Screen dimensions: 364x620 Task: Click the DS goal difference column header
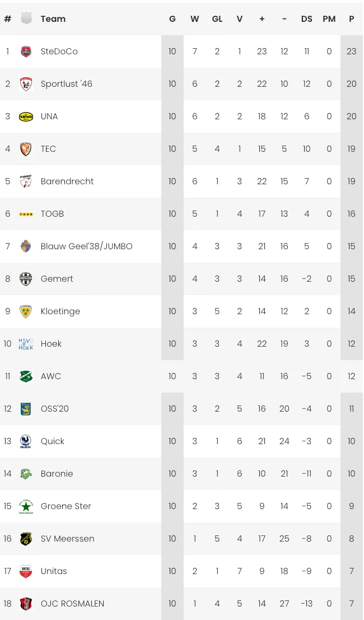click(x=306, y=19)
